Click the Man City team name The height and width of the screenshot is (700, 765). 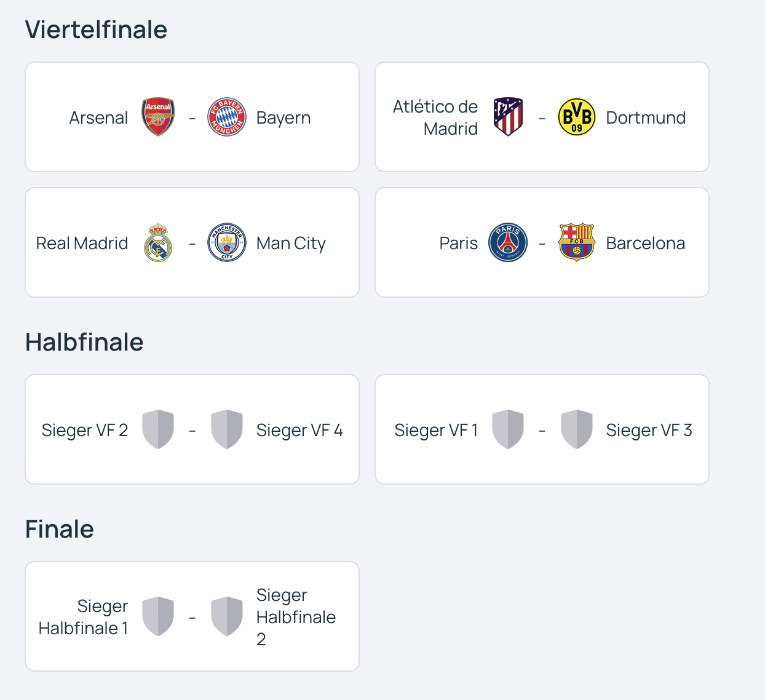coord(291,244)
